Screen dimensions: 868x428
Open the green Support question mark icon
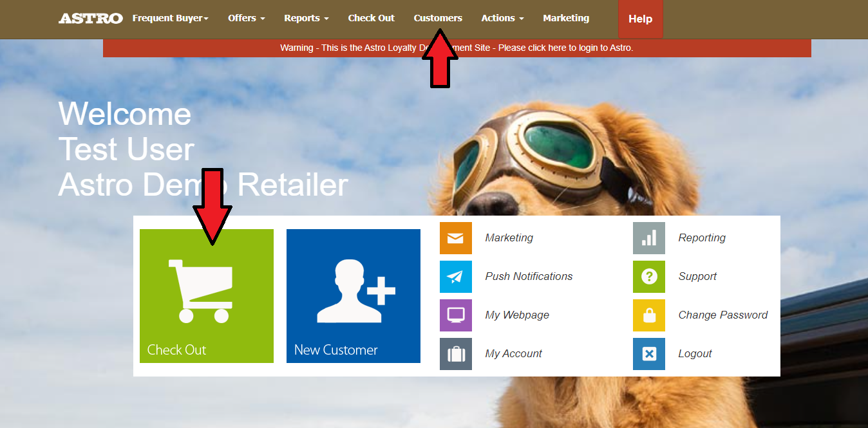649,277
